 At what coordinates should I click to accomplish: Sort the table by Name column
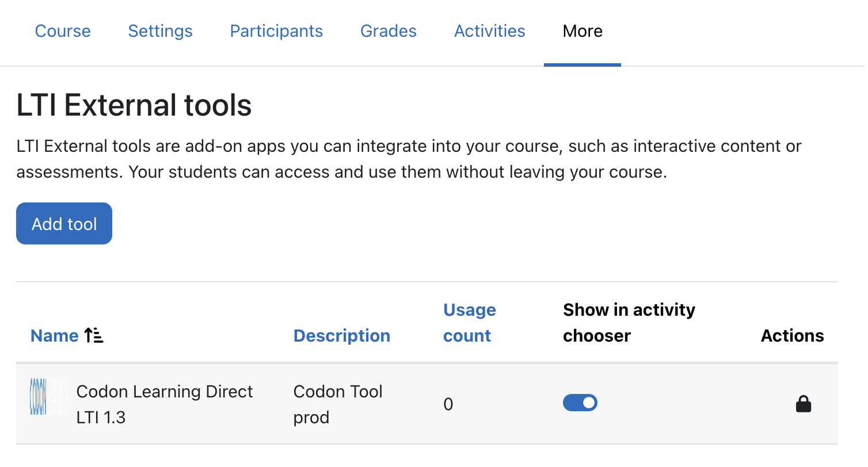pyautogui.click(x=55, y=336)
